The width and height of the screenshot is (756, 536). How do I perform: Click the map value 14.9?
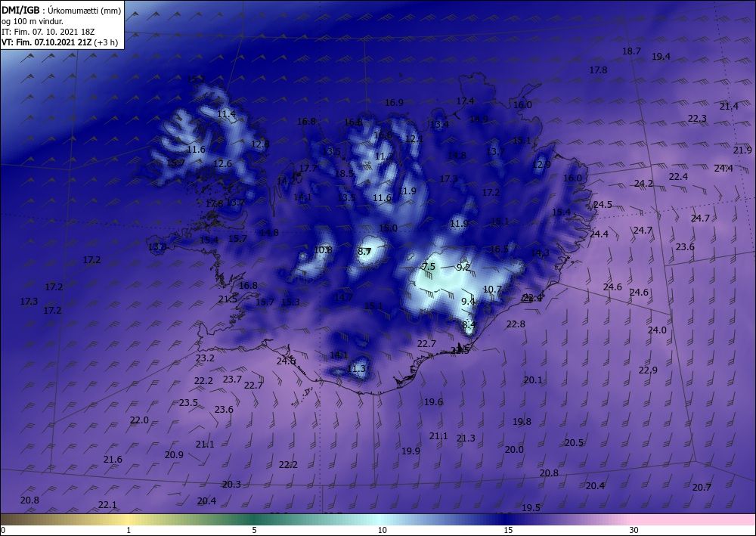coord(479,119)
